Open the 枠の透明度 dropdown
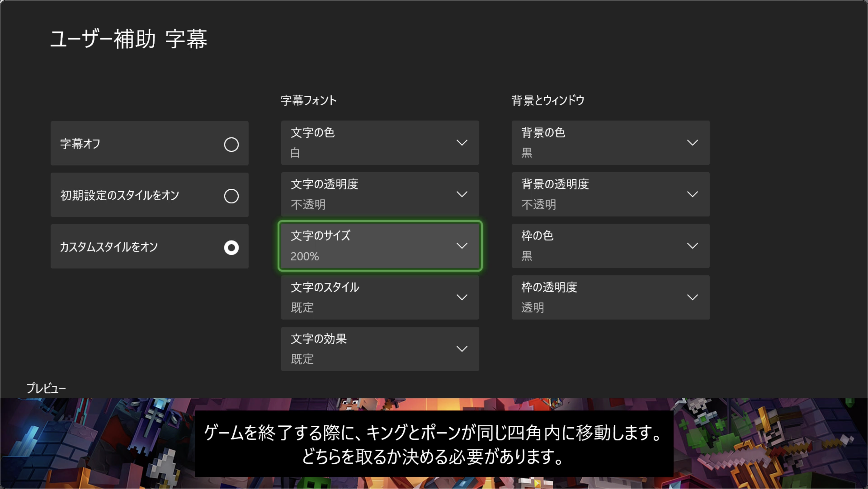This screenshot has width=868, height=489. 611,297
